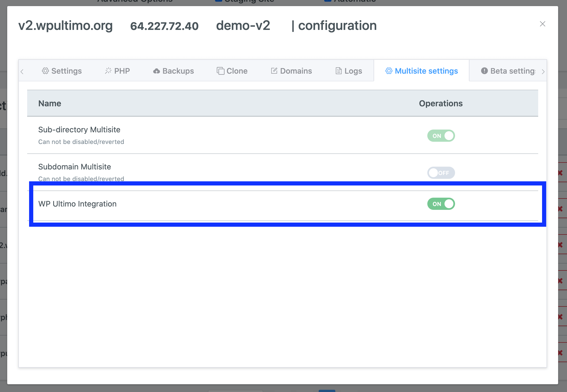Click the Backups cloud icon
This screenshot has height=392, width=567.
(157, 71)
